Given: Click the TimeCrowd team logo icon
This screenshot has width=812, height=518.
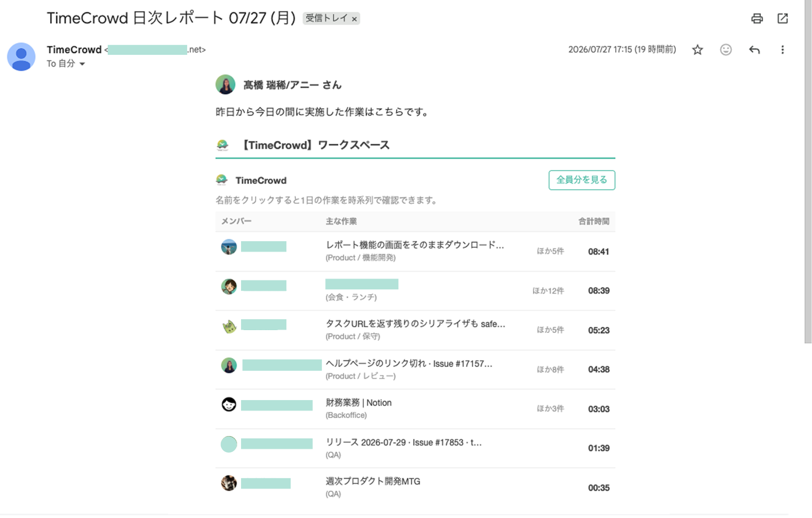Looking at the screenshot, I should click(222, 180).
